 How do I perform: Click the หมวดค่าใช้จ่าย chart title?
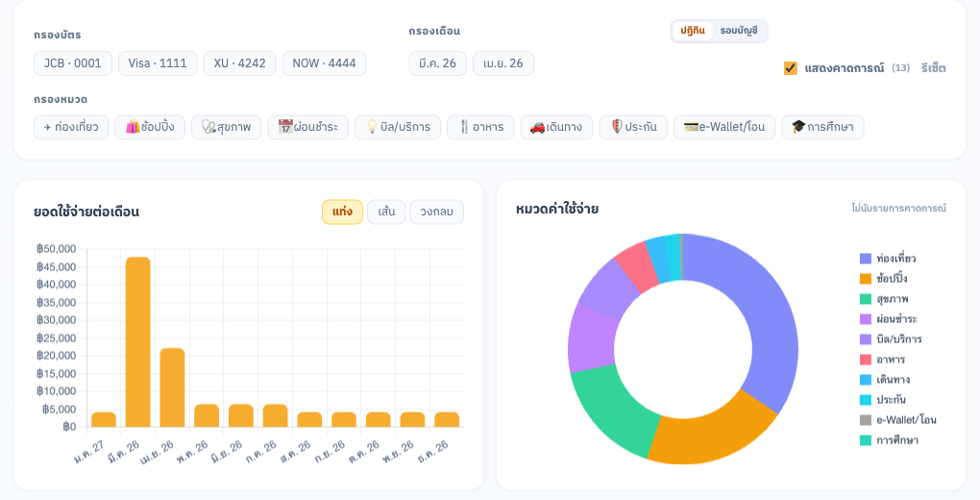(557, 209)
